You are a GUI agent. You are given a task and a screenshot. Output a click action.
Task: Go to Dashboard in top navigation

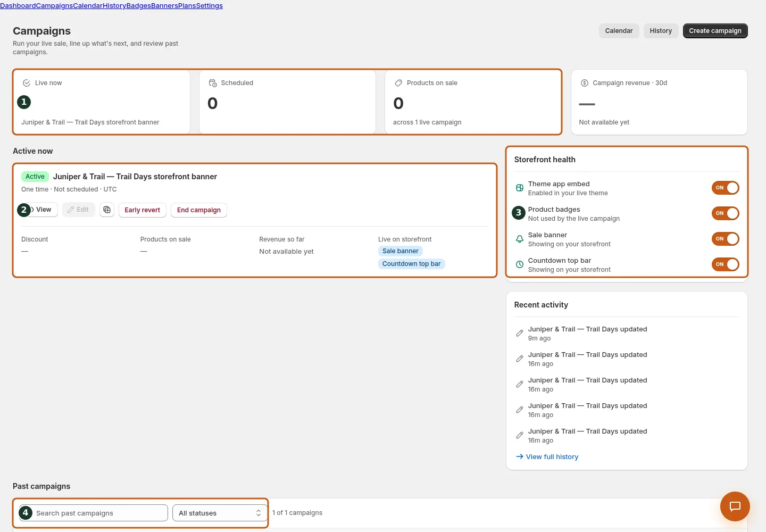[x=18, y=6]
